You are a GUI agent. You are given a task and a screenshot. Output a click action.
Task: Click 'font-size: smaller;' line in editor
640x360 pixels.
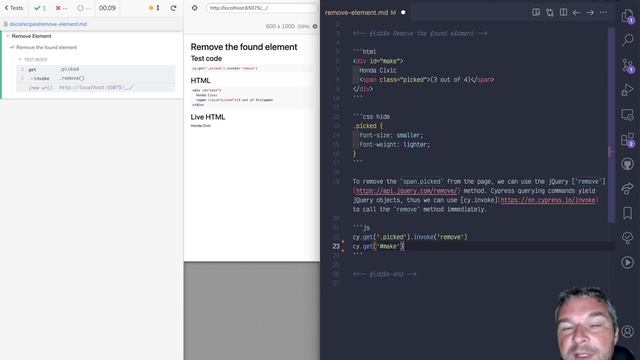[391, 135]
